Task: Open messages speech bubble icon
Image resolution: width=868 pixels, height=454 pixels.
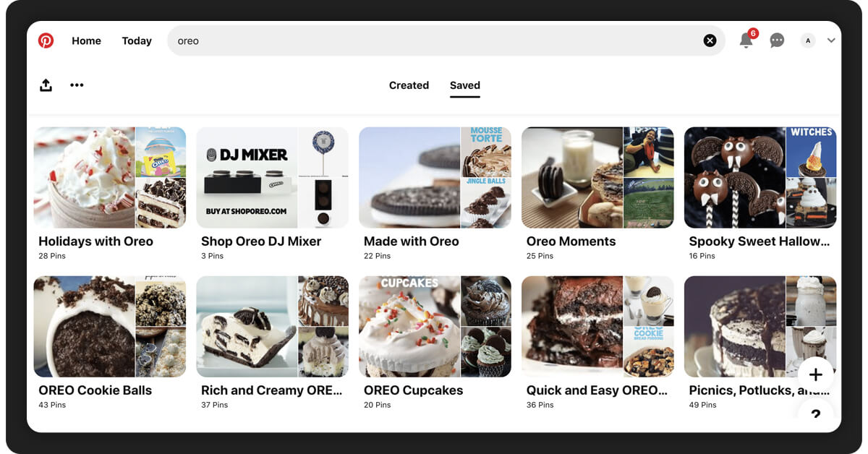Action: pyautogui.click(x=777, y=40)
